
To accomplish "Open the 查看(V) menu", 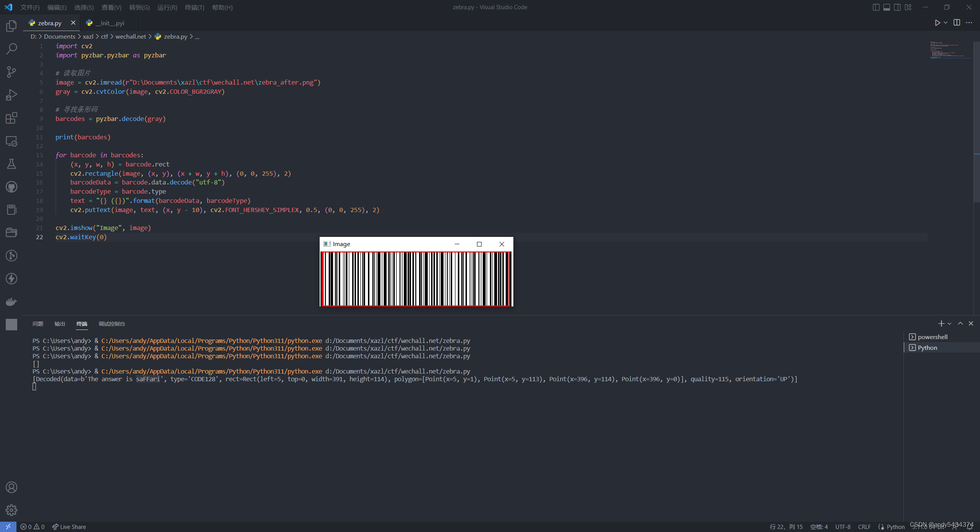I will click(x=111, y=7).
